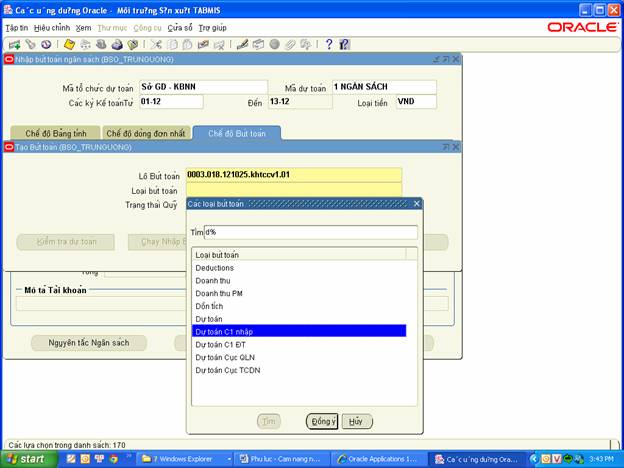Viewport: 624px width, 468px height.
Task: Click the yellow Save icon in toolbar
Action: pyautogui.click(x=69, y=45)
